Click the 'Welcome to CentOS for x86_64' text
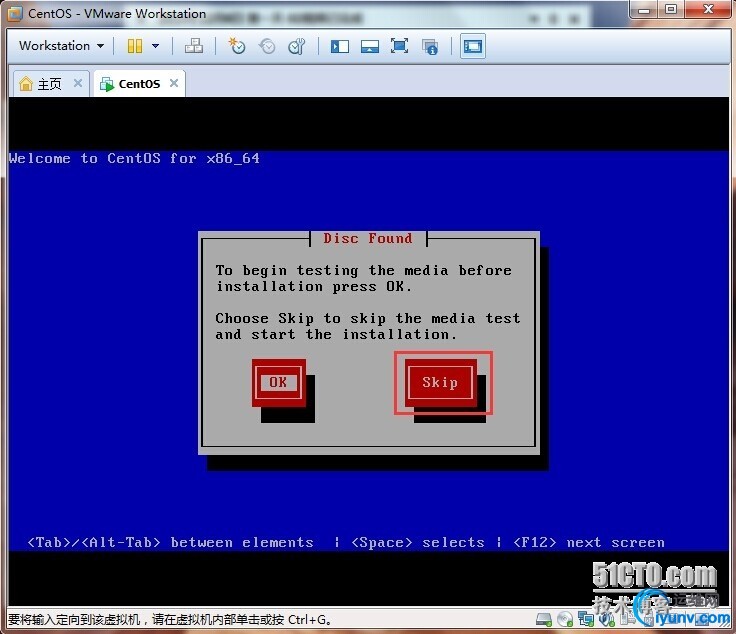Viewport: 736px width, 634px height. coord(134,158)
